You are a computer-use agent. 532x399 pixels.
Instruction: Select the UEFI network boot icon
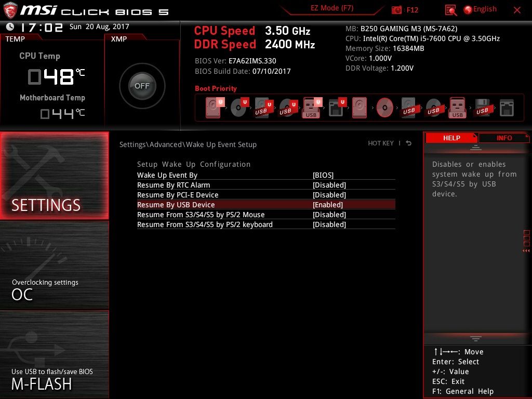click(337, 107)
